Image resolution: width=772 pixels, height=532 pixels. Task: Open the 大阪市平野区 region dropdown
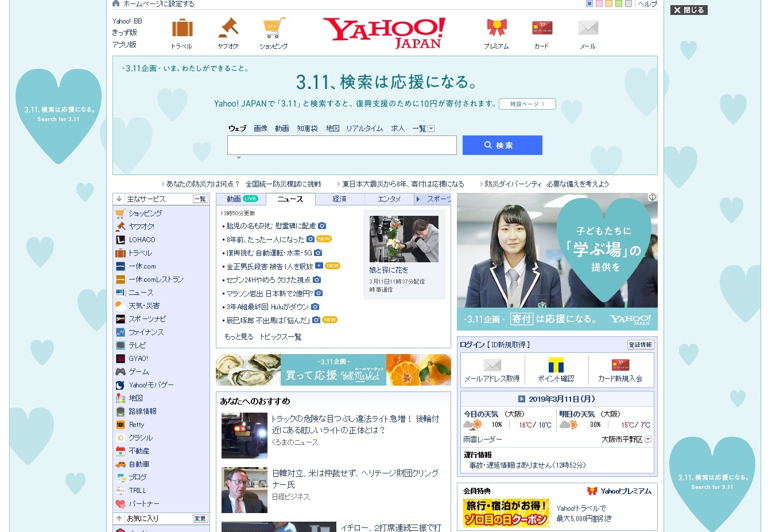pos(648,439)
